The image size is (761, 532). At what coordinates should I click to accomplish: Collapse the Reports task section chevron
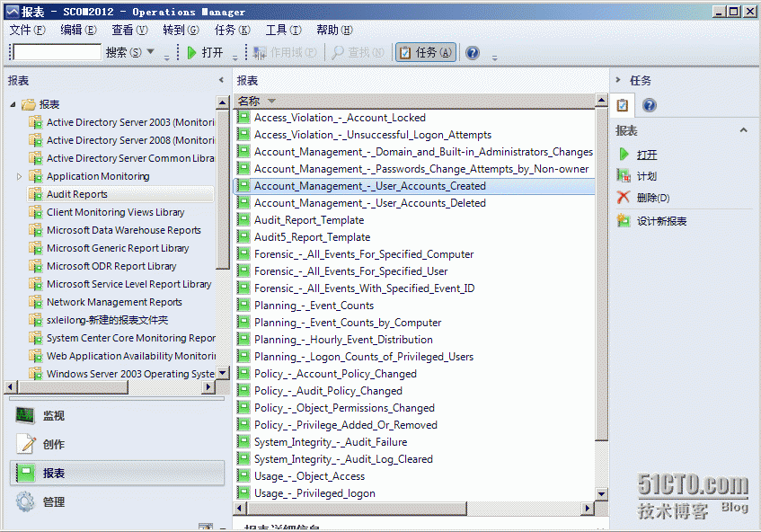click(743, 130)
